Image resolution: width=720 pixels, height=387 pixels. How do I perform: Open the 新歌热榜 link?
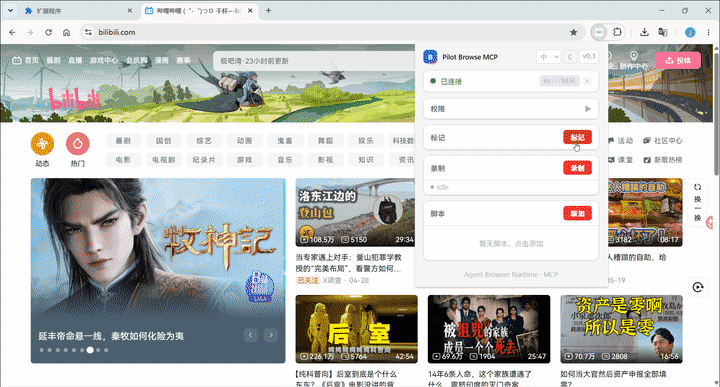[x=662, y=160]
